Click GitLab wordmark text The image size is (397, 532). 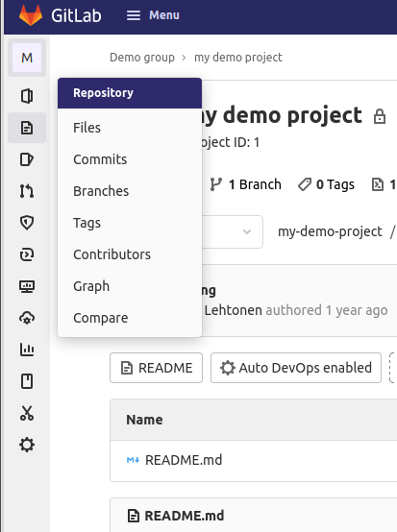pyautogui.click(x=76, y=15)
